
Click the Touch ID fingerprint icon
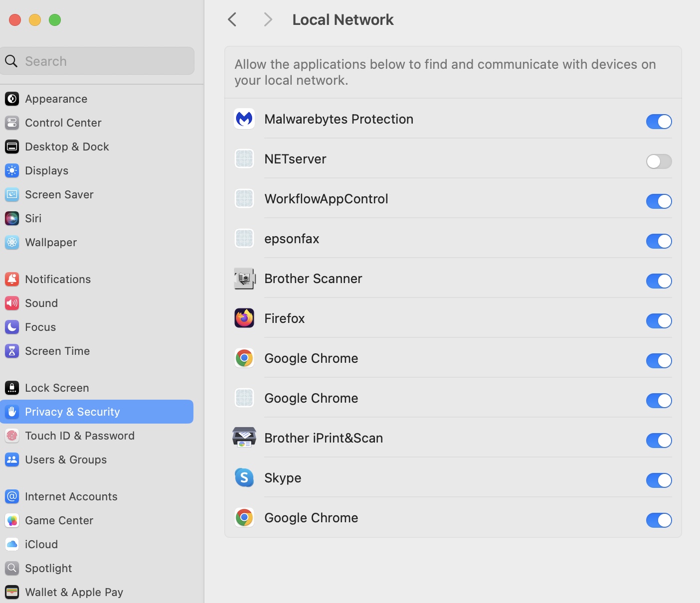tap(12, 436)
